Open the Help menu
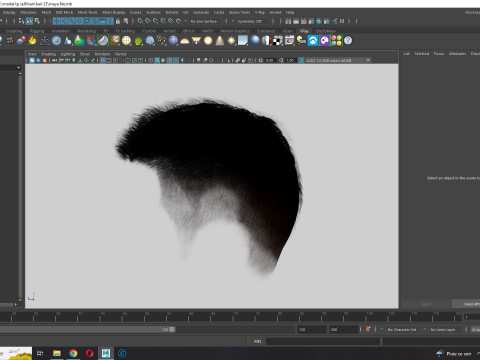 290,12
